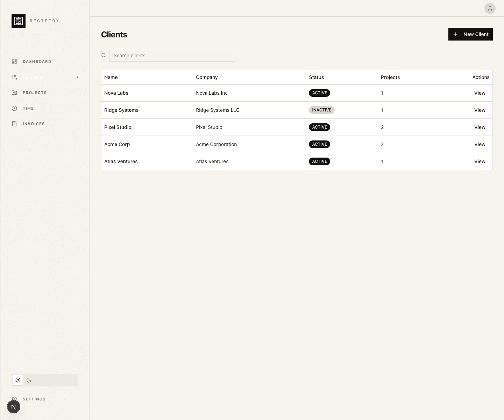Image resolution: width=504 pixels, height=420 pixels.
Task: Click the N avatar at bottom left
Action: pyautogui.click(x=14, y=407)
